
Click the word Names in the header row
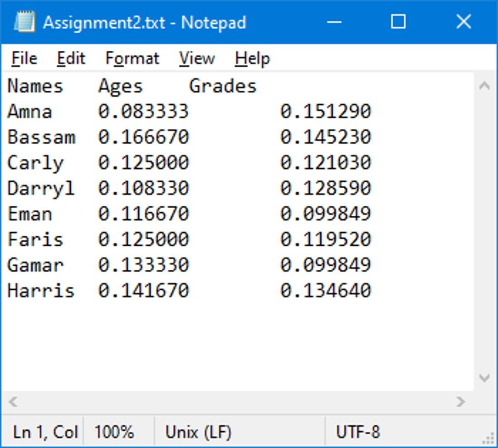pos(35,86)
